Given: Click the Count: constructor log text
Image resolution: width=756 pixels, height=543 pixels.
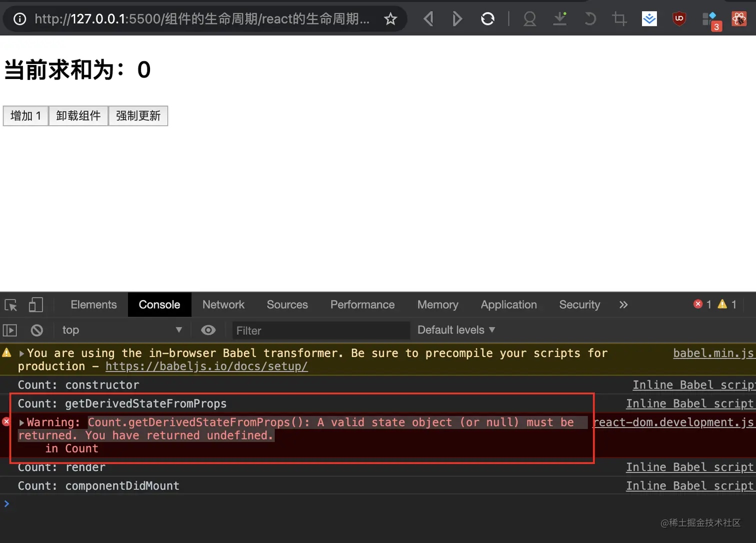Looking at the screenshot, I should [78, 385].
